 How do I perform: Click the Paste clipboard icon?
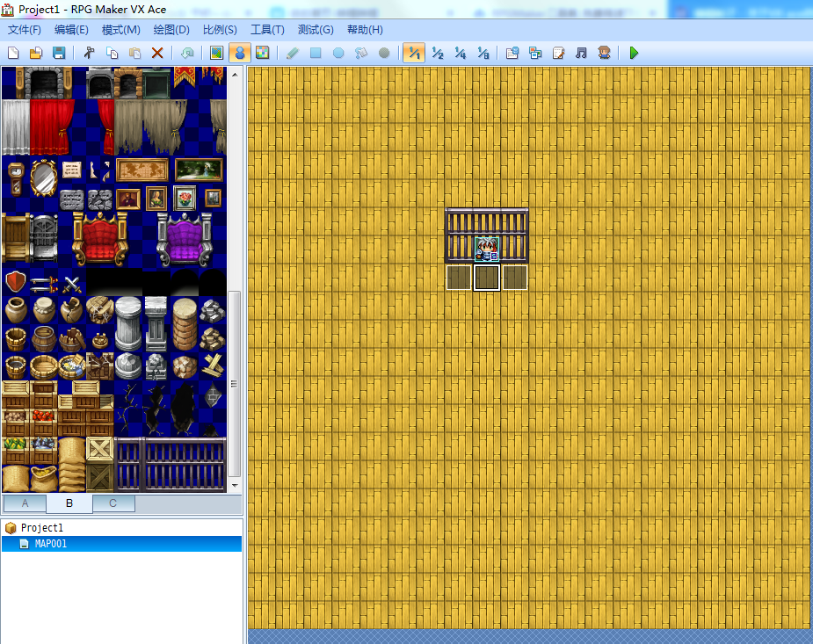[x=134, y=53]
